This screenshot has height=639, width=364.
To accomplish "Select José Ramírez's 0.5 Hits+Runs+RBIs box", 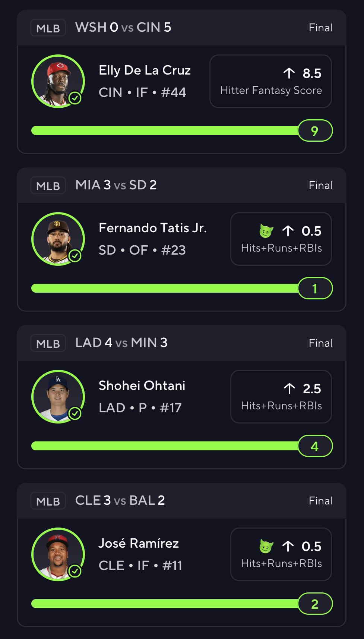I will coord(281,554).
